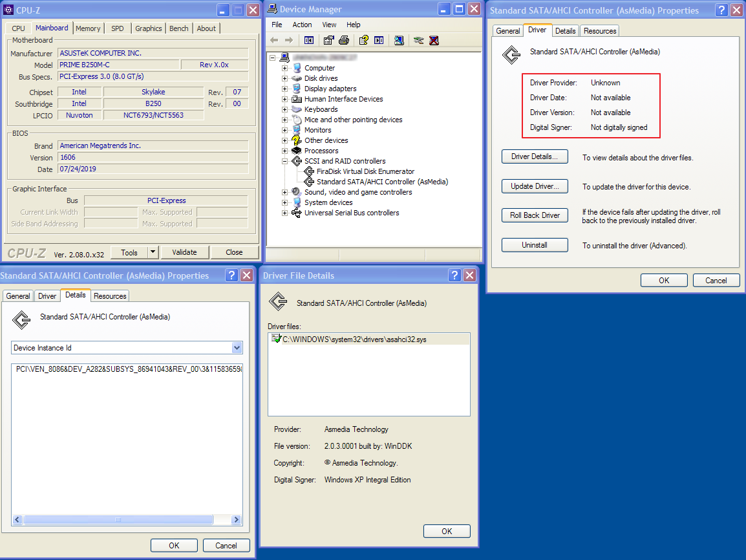Viewport: 746px width, 560px height.
Task: Collapse the SCSI and RAID controllers node
Action: click(x=284, y=161)
